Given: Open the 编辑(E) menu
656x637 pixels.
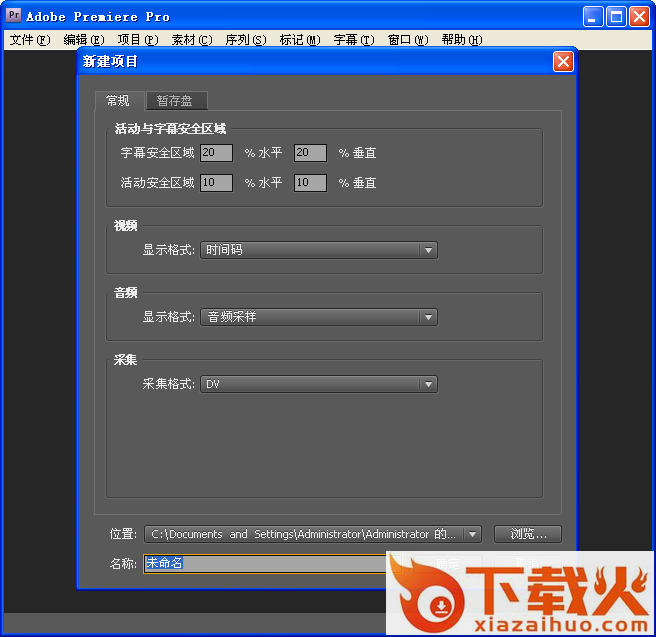Looking at the screenshot, I should [84, 40].
